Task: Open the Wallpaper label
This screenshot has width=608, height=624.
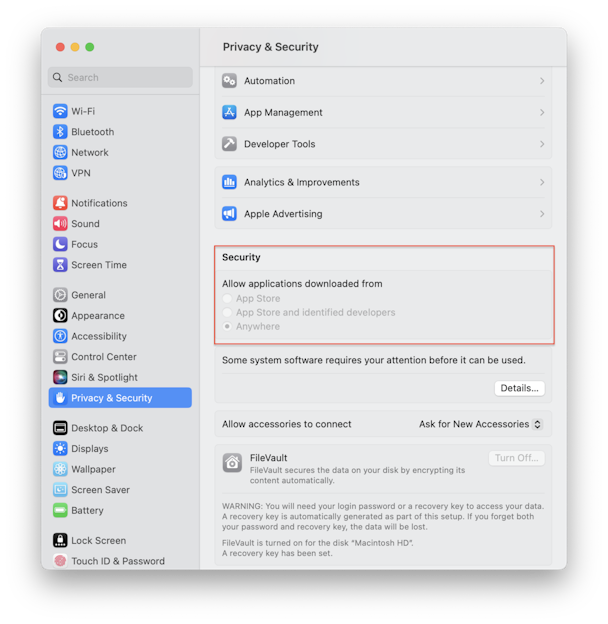Action: (94, 469)
